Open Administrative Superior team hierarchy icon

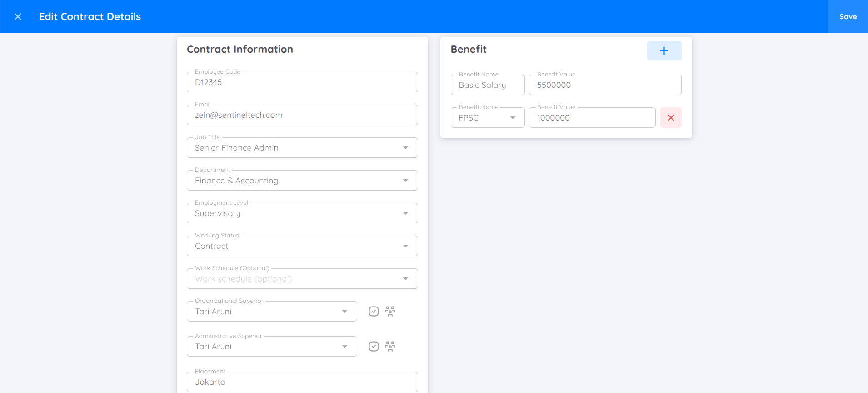[x=390, y=347]
